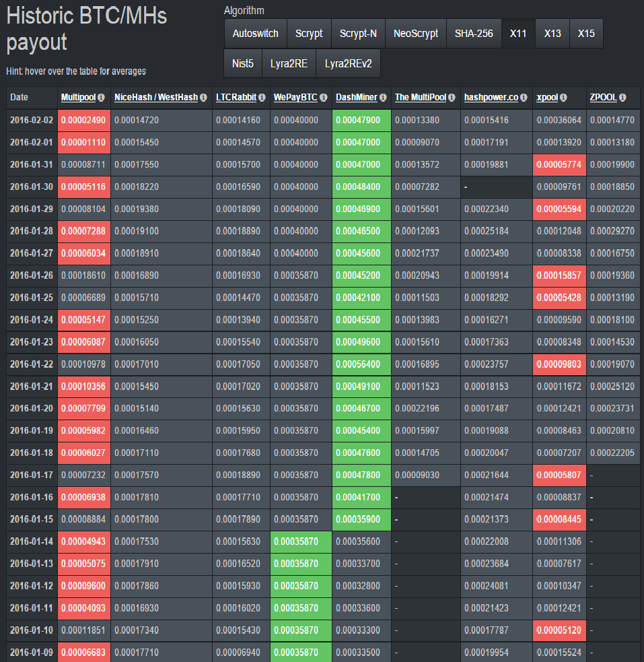Click info icon beside The MultiPool header
Viewport: 644px width, 662px height.
tap(452, 98)
